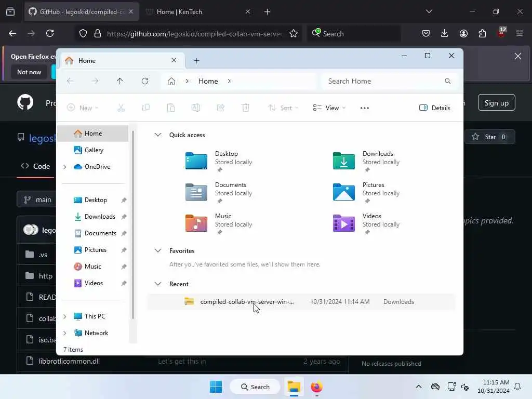Click the Cut scissors icon in Explorer toolbar
532x399 pixels.
tap(121, 108)
